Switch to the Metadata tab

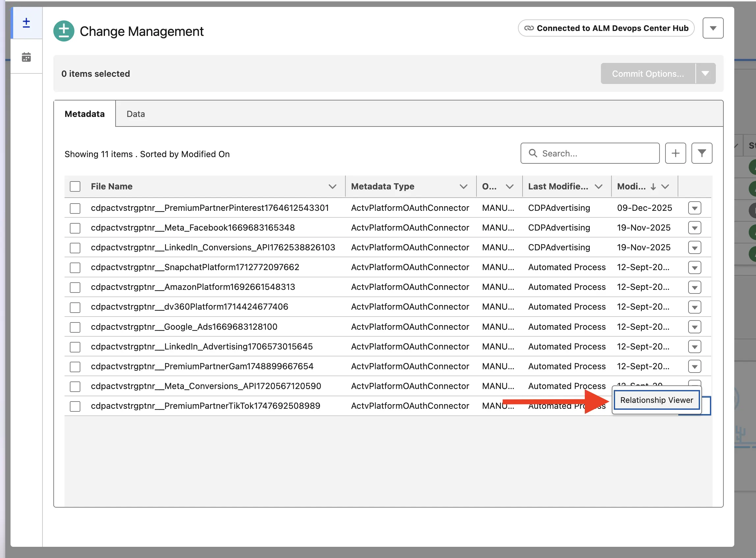click(84, 114)
